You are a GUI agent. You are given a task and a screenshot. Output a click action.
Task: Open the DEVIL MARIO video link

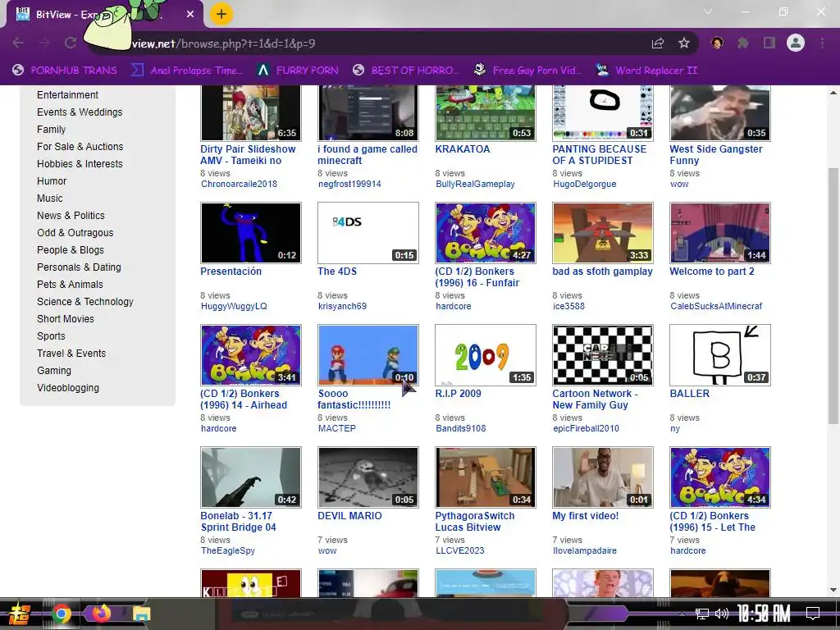pyautogui.click(x=349, y=515)
